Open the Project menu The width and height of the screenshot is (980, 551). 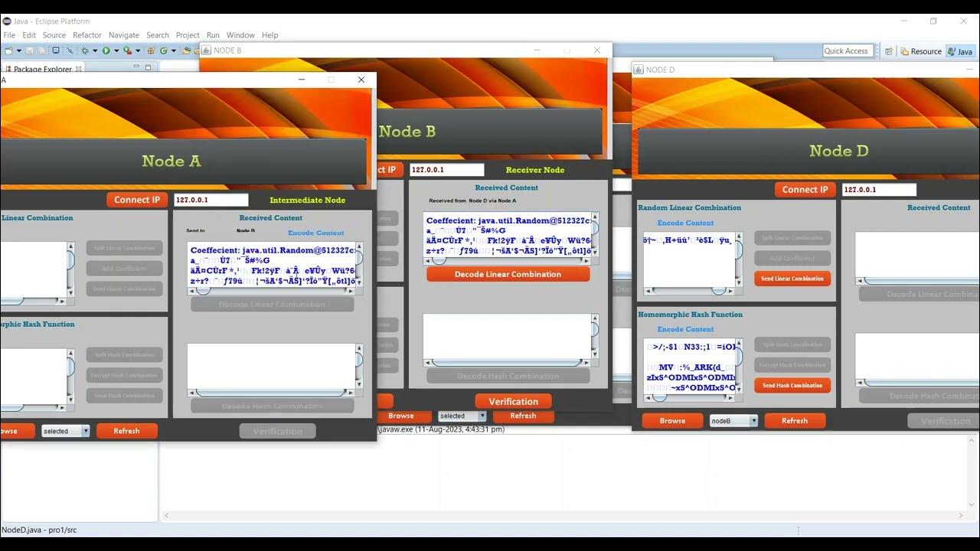coord(188,35)
